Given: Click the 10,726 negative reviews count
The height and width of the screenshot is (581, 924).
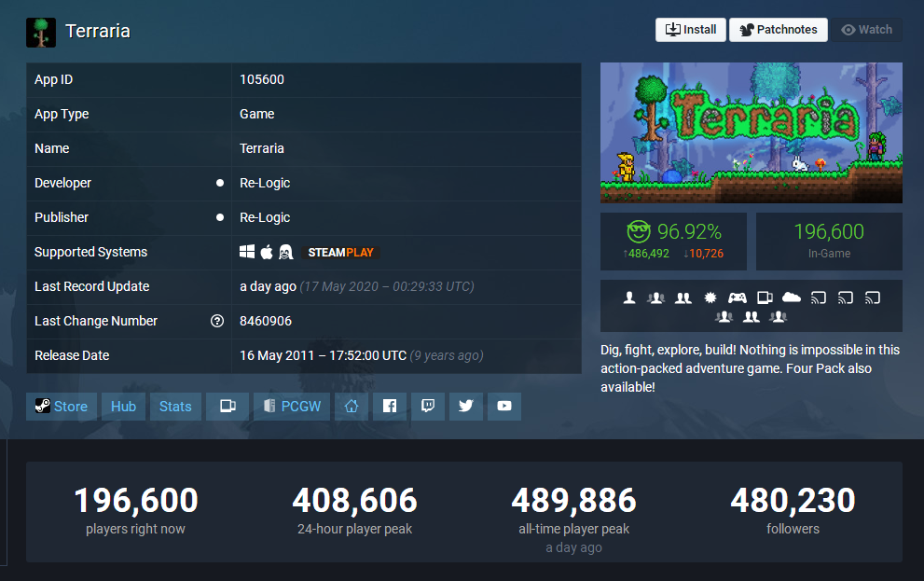Looking at the screenshot, I should pyautogui.click(x=704, y=254).
